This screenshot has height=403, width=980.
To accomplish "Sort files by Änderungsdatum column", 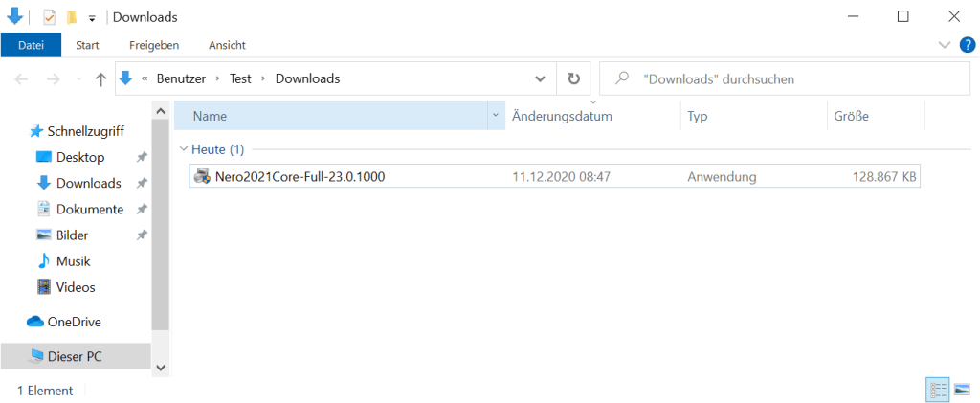I will (x=562, y=116).
